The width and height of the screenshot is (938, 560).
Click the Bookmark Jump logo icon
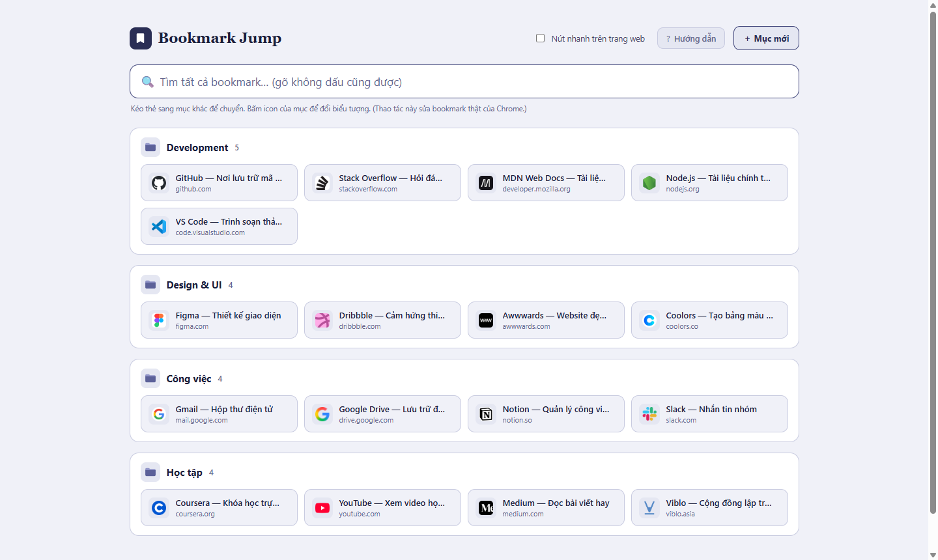point(141,38)
